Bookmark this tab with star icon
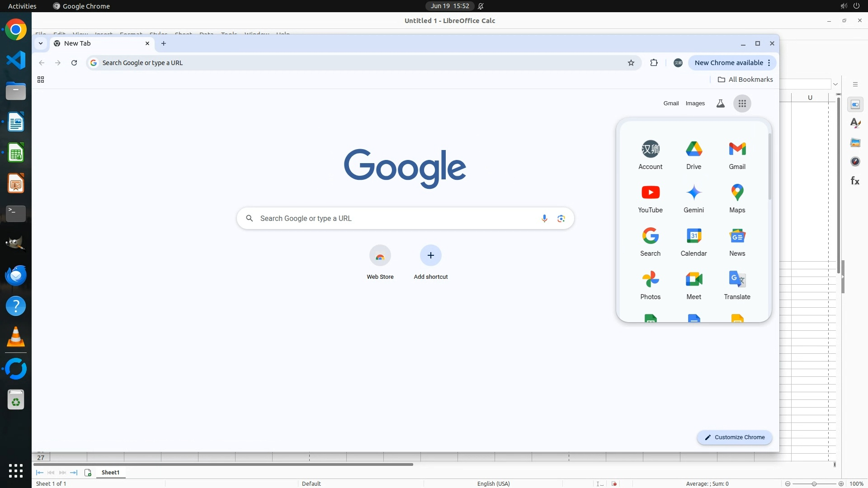The image size is (868, 488). click(x=631, y=63)
